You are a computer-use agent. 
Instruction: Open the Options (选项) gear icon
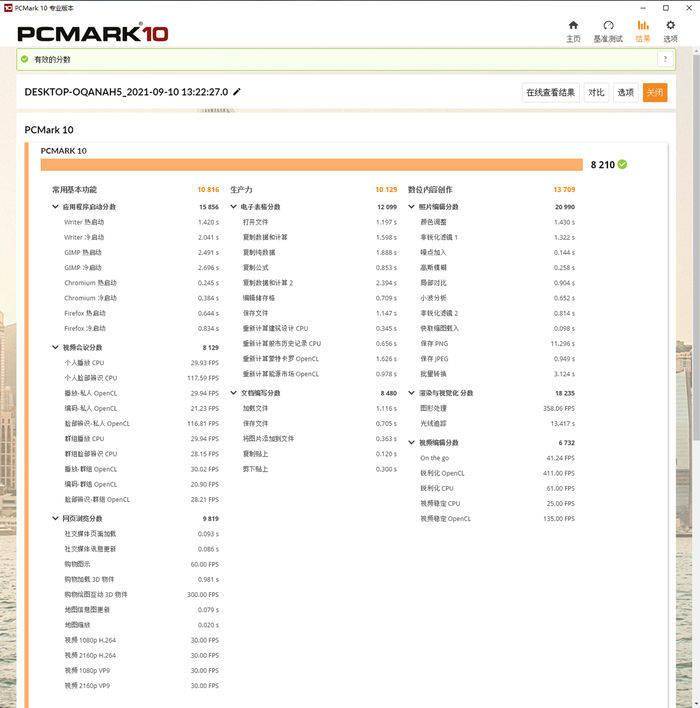[x=671, y=25]
